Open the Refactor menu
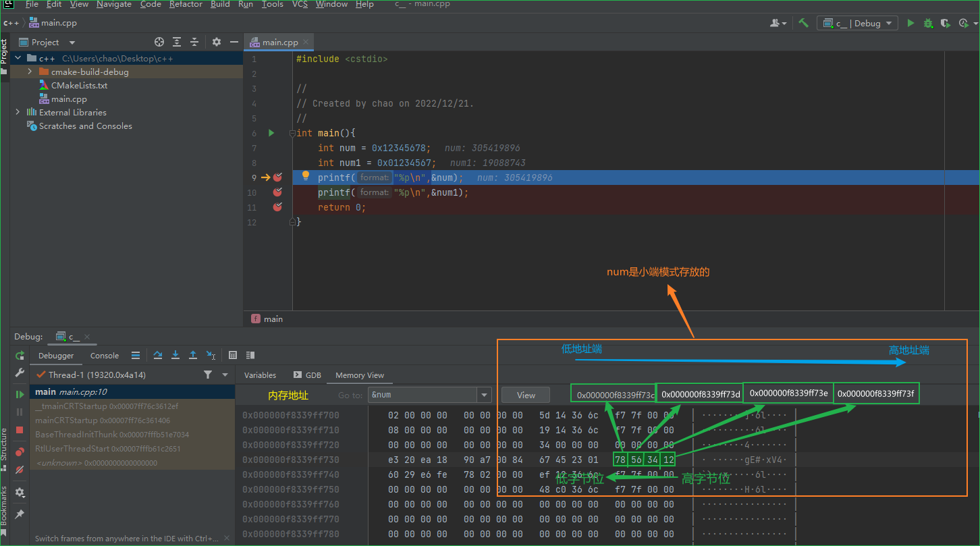Viewport: 980px width, 546px height. (x=186, y=4)
